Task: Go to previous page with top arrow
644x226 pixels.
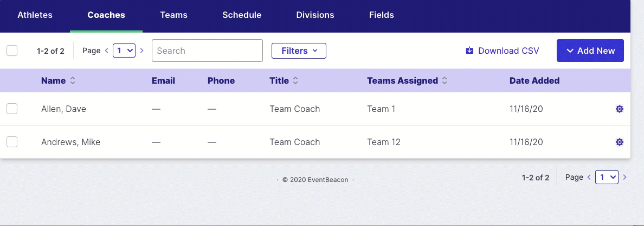Action: coord(106,51)
